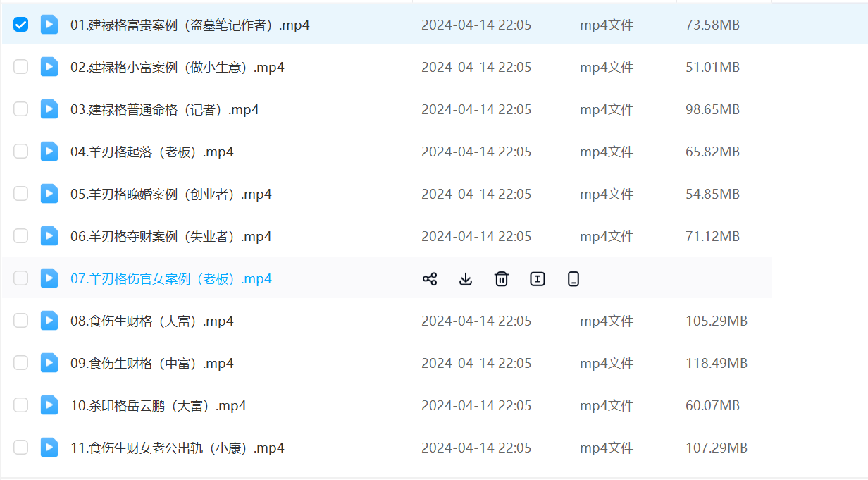The height and width of the screenshot is (480, 868).
Task: Click the mobile device icon on row 07
Action: point(573,279)
